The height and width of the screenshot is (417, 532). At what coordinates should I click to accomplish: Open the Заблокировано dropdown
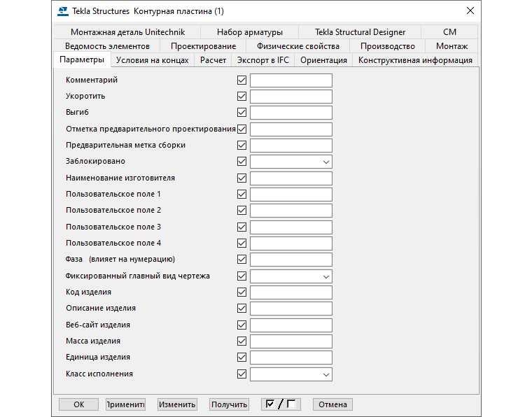pyautogui.click(x=291, y=162)
